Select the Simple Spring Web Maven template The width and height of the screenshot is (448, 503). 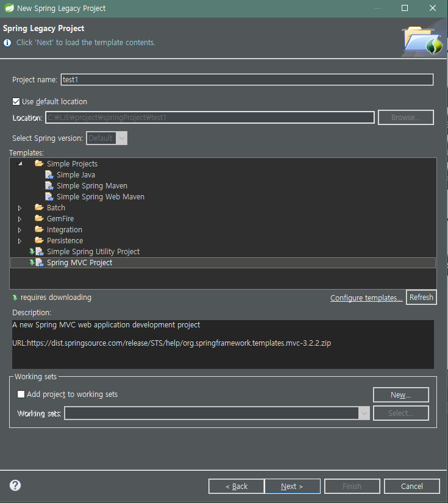[x=101, y=197]
